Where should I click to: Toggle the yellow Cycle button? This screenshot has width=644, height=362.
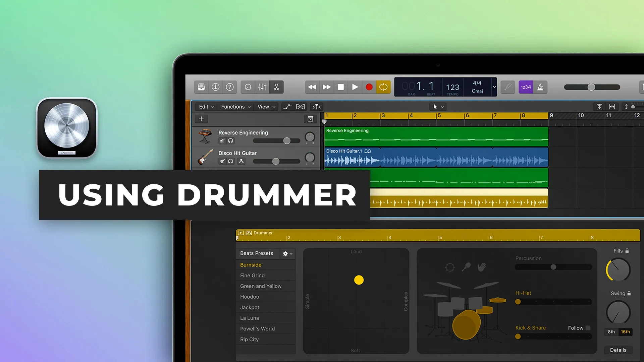coord(383,87)
